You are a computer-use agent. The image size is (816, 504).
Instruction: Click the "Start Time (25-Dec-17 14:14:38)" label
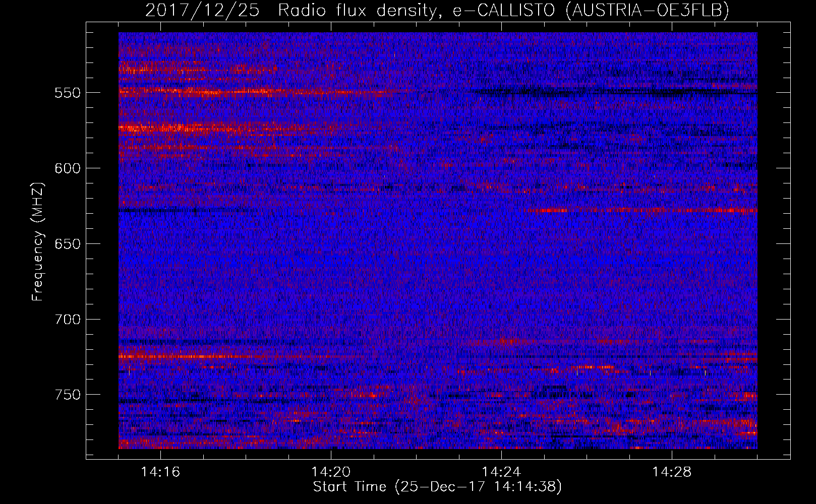coord(437,487)
